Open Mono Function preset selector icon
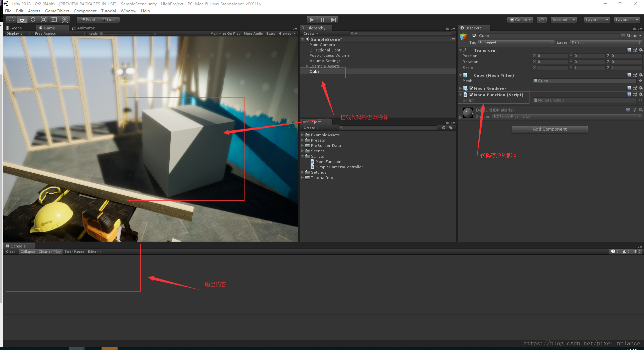644x350 pixels. coord(635,95)
